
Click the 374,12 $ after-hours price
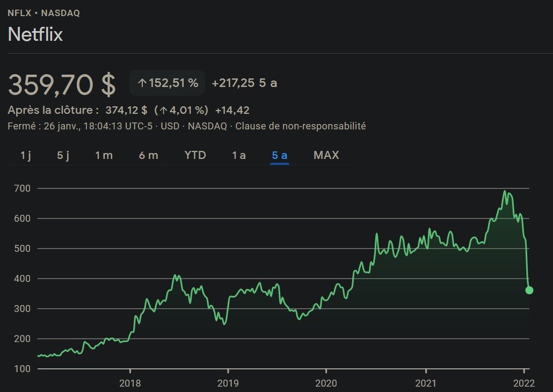click(126, 111)
